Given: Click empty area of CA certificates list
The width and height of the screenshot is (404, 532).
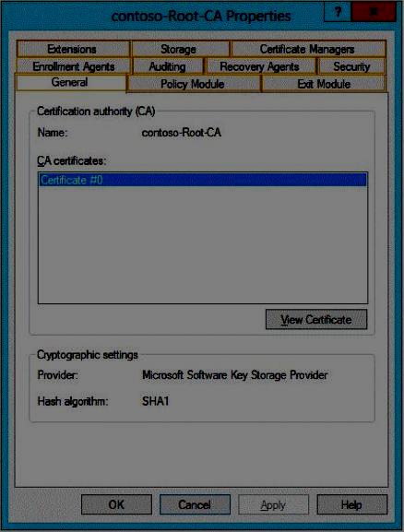Looking at the screenshot, I should coord(203,244).
